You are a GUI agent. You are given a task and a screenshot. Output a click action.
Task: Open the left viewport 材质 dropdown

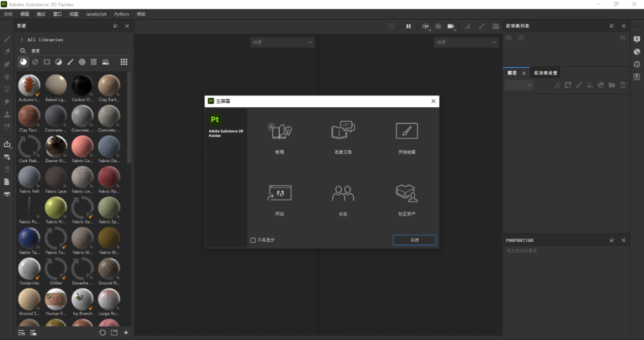coord(282,42)
